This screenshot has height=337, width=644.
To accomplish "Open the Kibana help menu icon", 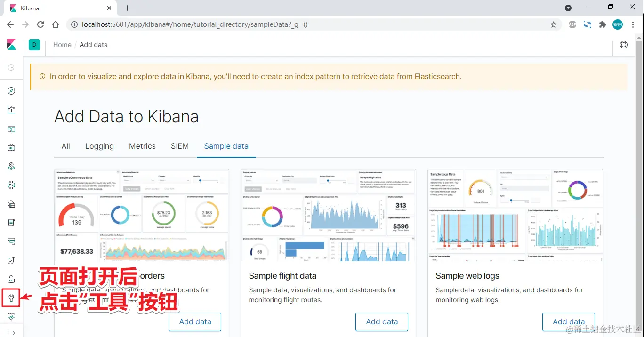I will pos(624,45).
